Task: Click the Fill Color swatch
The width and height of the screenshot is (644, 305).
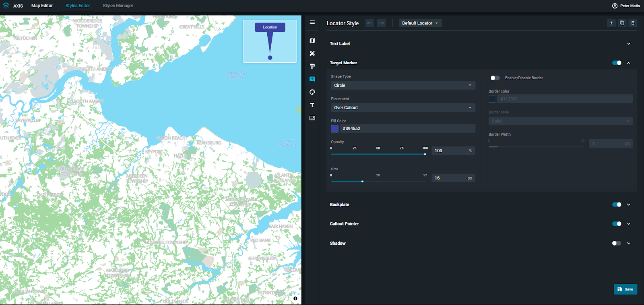Action: point(335,129)
